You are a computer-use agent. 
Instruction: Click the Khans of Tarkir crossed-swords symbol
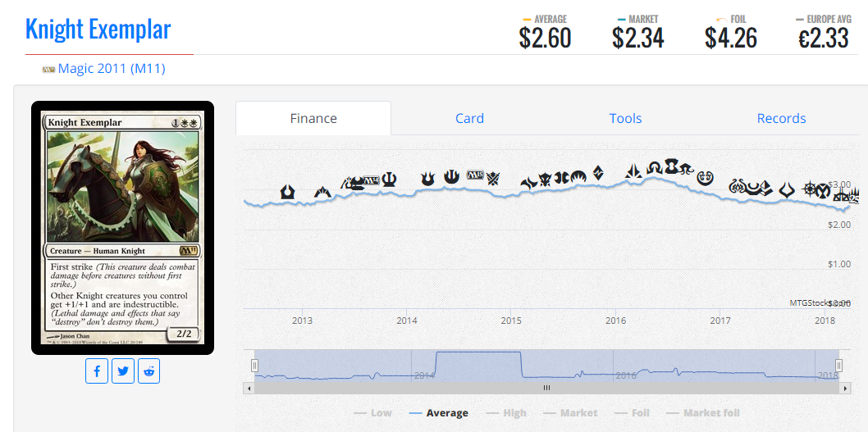tap(494, 179)
